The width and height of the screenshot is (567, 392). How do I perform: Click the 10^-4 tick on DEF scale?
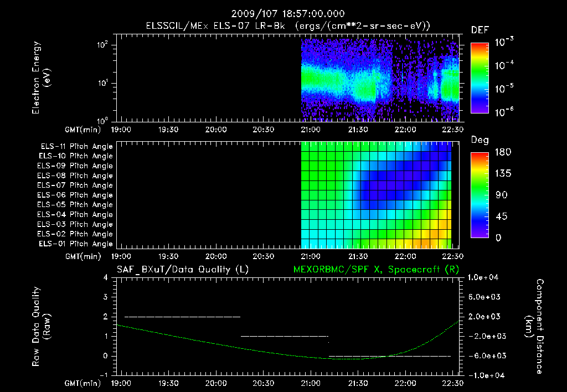click(504, 65)
